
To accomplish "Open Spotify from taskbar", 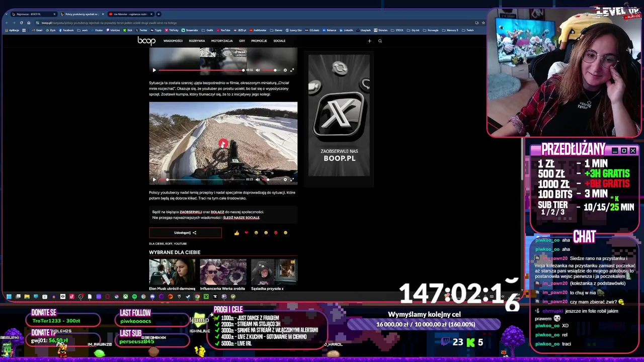I will pos(134,297).
